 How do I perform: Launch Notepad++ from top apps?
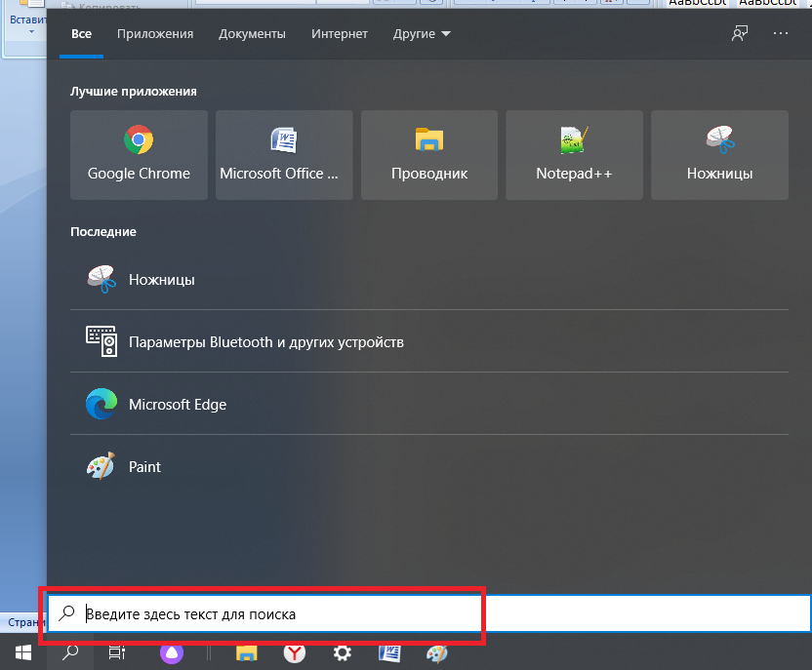coord(574,155)
